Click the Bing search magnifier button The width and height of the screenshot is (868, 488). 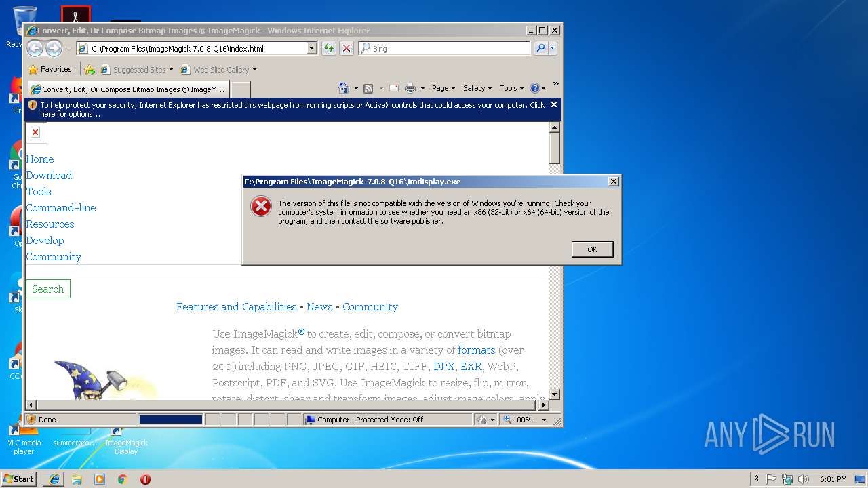540,48
